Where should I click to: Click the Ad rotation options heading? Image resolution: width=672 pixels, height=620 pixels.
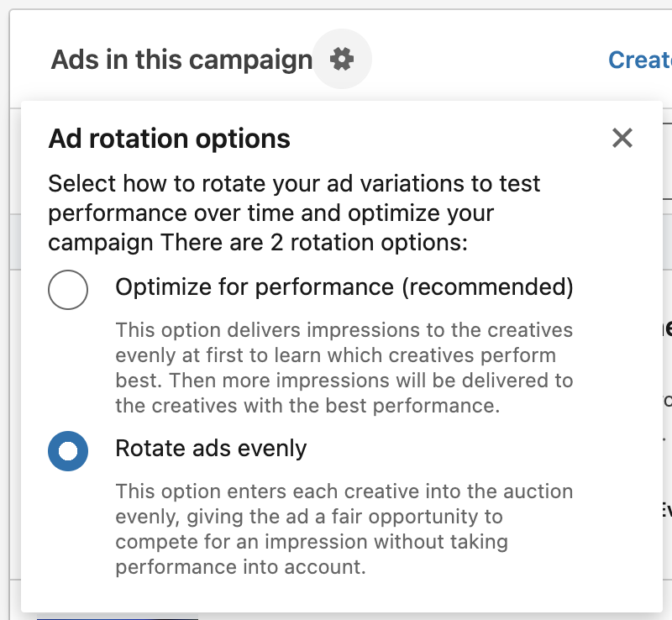[170, 139]
